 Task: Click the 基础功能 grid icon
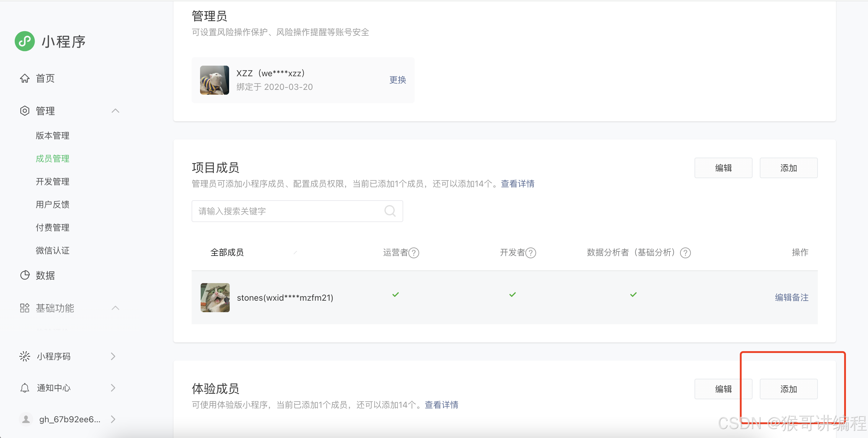(24, 308)
